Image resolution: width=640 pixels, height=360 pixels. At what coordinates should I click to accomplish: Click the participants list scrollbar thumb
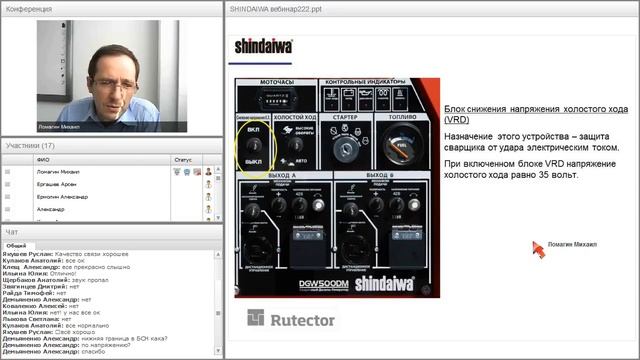tap(218, 178)
